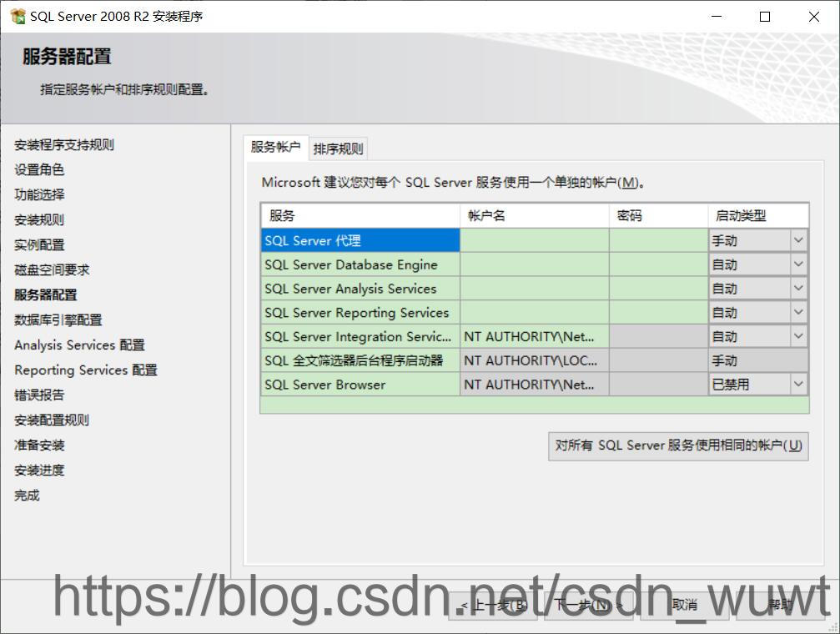Open startup type dropdown for Integration Services

(798, 336)
